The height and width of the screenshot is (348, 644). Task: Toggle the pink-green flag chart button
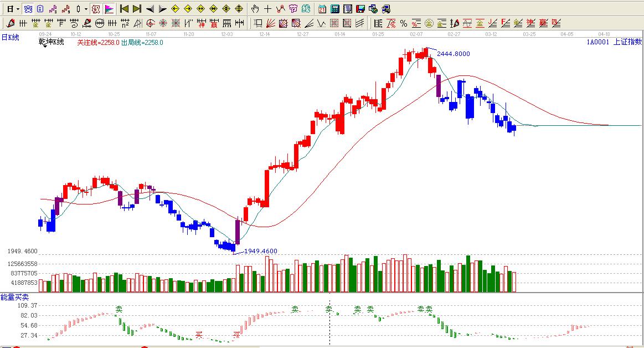click(109, 9)
